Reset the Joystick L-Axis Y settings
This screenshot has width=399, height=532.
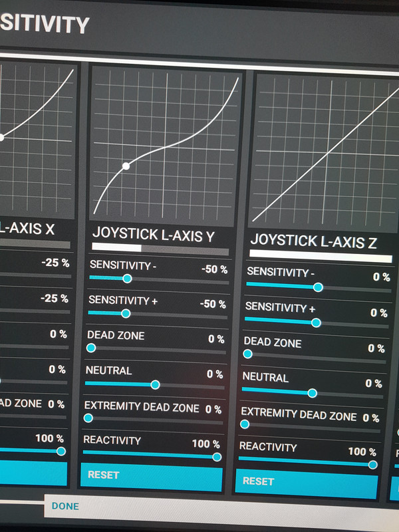click(152, 477)
